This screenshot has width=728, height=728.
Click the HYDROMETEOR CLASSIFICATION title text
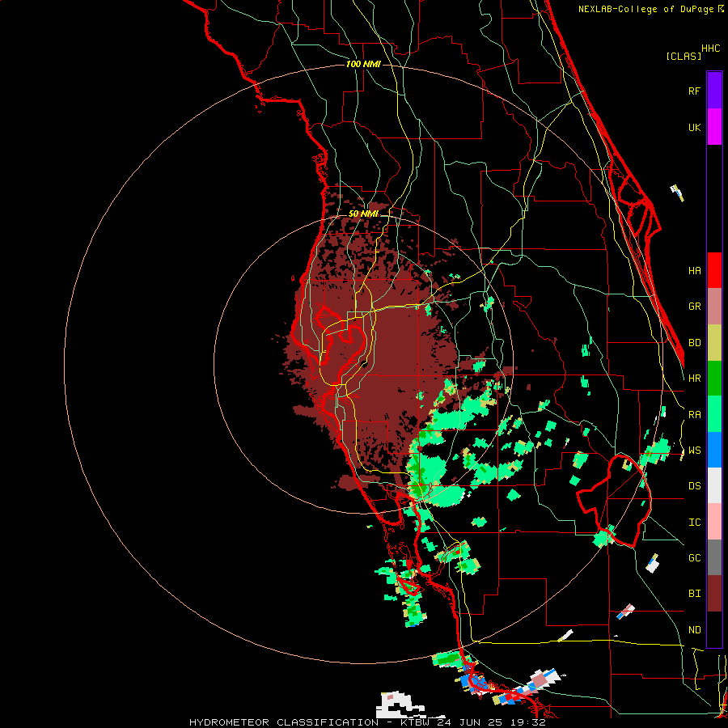point(284,722)
